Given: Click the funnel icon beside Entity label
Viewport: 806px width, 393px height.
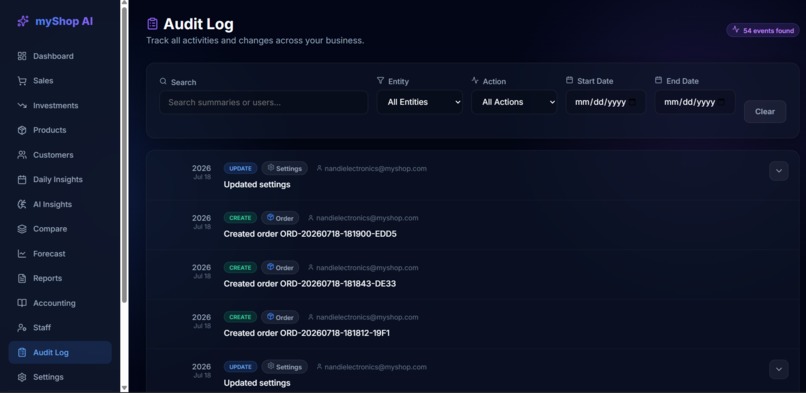Looking at the screenshot, I should [x=380, y=81].
